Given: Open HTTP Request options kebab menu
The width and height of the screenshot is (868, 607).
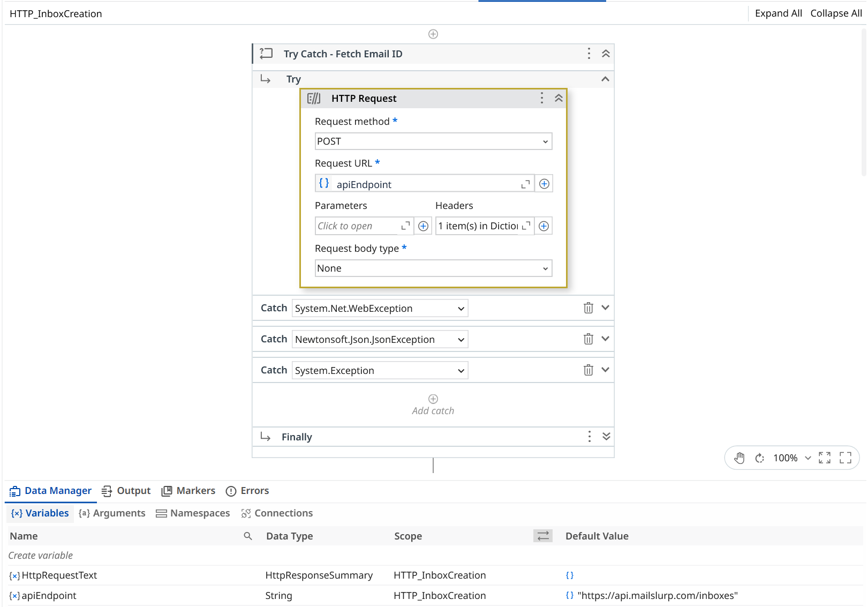Looking at the screenshot, I should coord(541,98).
